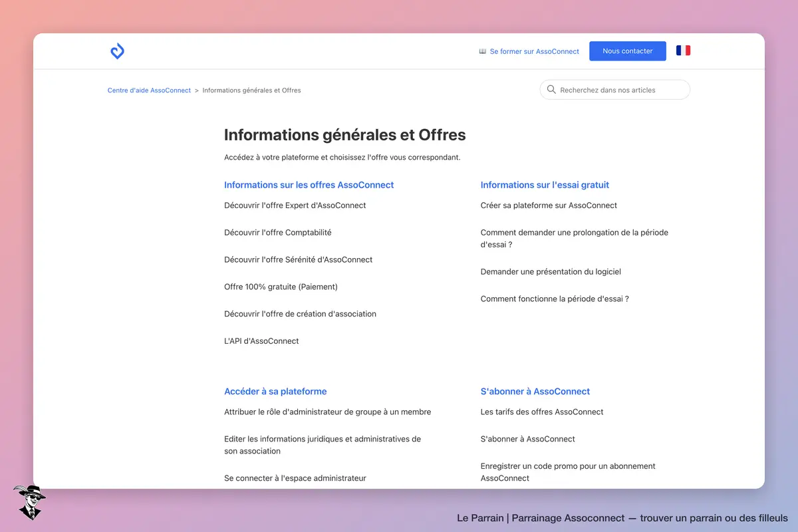This screenshot has height=532, width=798.
Task: Open Offre 100% gratuite (Paiement) article
Action: [281, 287]
